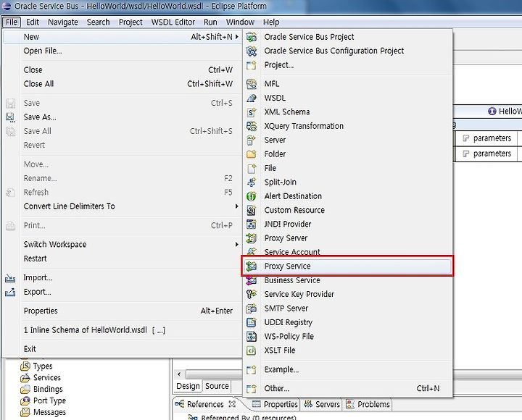The height and width of the screenshot is (420, 522).
Task: Click the Custom Resource icon
Action: tap(252, 210)
